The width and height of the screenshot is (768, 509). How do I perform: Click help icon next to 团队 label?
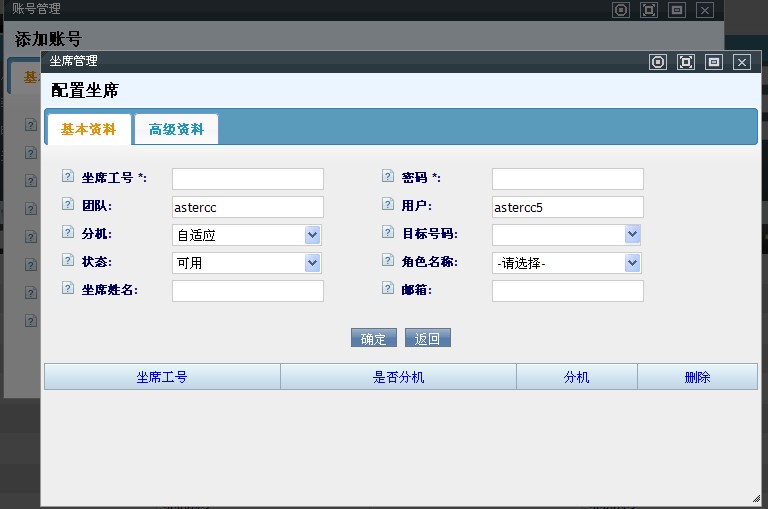point(68,205)
